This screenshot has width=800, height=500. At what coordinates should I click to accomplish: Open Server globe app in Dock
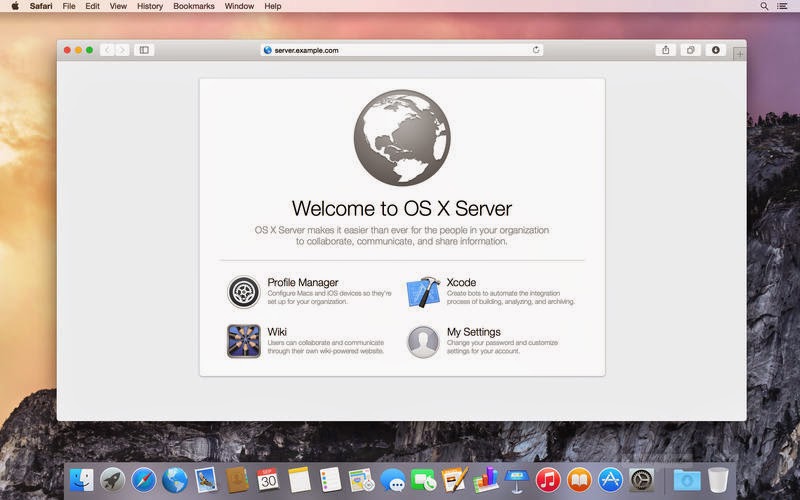(x=174, y=480)
